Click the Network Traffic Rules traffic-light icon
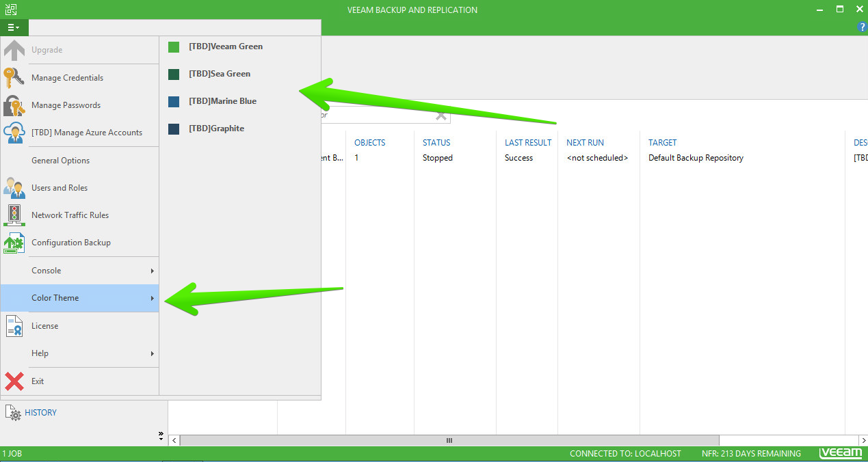 14,215
